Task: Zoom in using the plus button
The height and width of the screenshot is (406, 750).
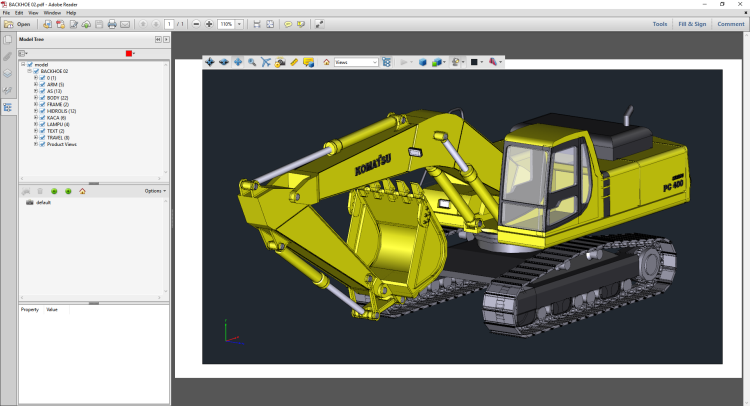Action: 209,23
